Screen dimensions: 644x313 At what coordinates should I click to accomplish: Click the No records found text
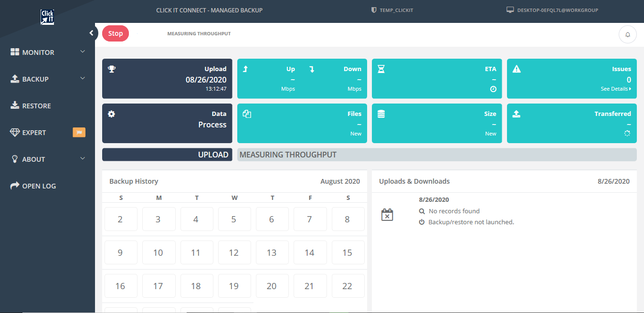(454, 211)
